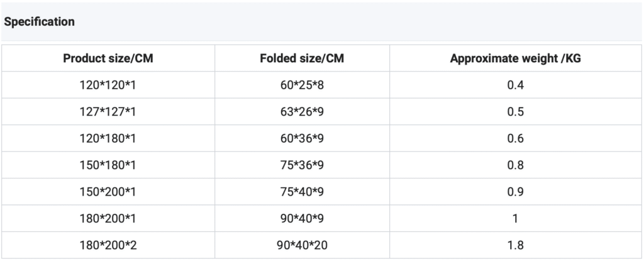Click the Specification section heading
The image size is (644, 261).
coord(40,22)
